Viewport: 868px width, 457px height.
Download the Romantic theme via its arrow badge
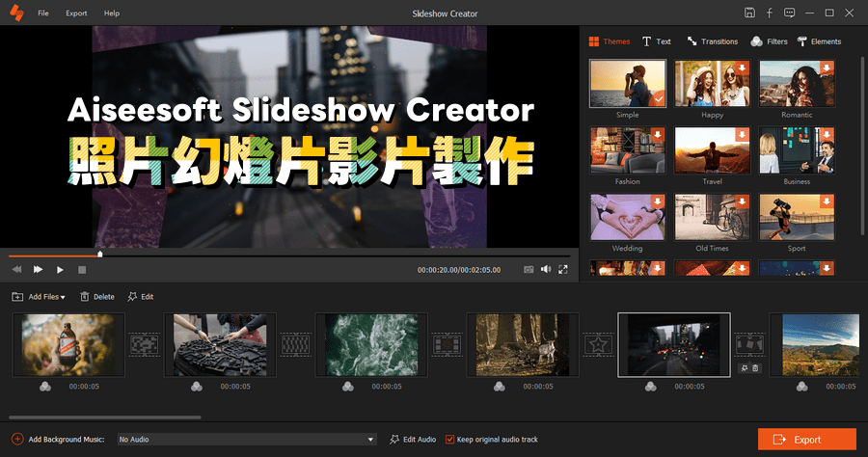click(827, 68)
